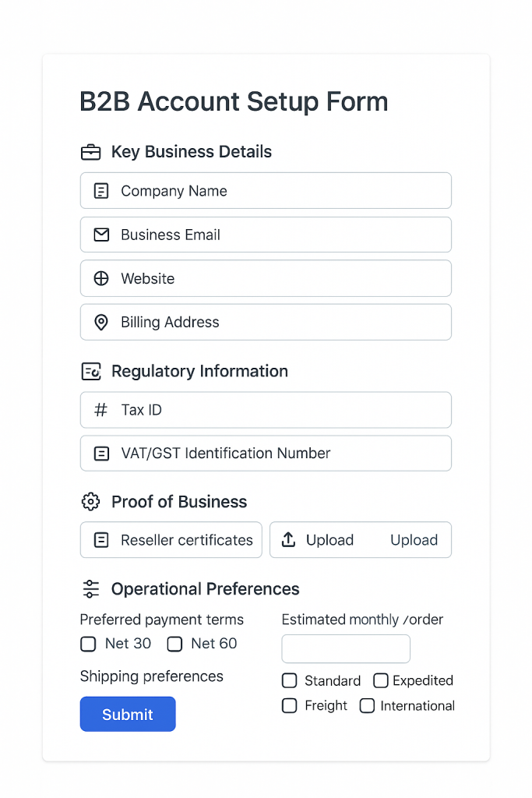This screenshot has width=532, height=798.
Task: Click the upload arrow icon
Action: tap(288, 540)
